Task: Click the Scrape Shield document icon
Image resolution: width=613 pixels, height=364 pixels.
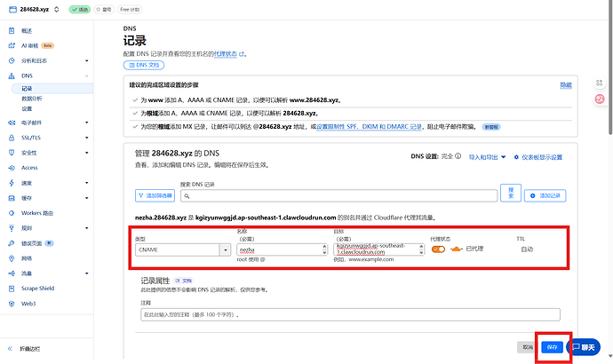Action: click(12, 289)
